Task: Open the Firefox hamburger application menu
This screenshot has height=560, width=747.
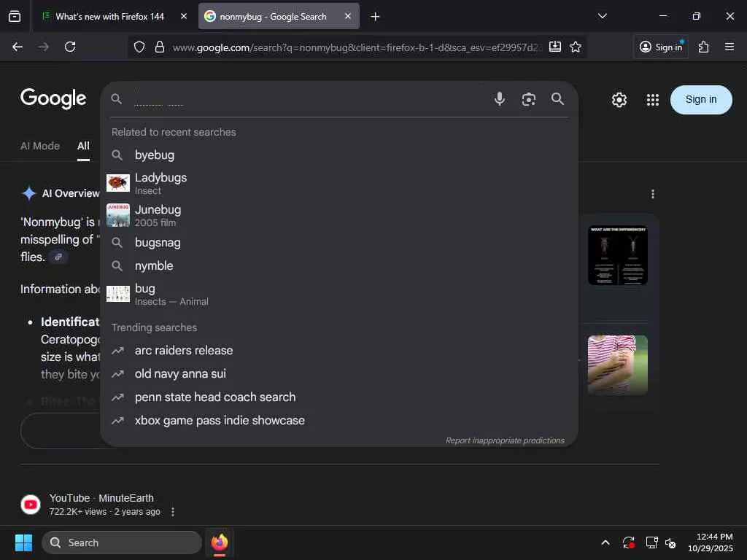Action: (729, 47)
